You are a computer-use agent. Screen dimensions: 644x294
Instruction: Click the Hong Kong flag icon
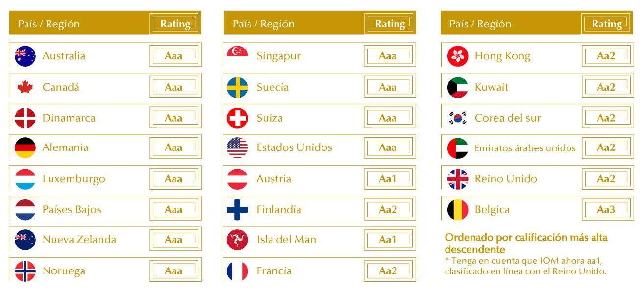tap(458, 56)
